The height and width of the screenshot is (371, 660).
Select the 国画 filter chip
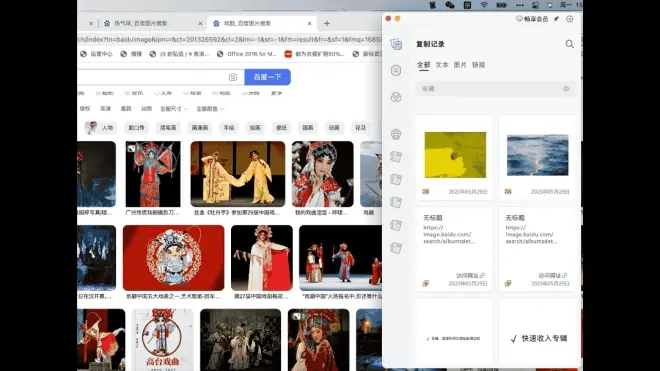point(308,128)
